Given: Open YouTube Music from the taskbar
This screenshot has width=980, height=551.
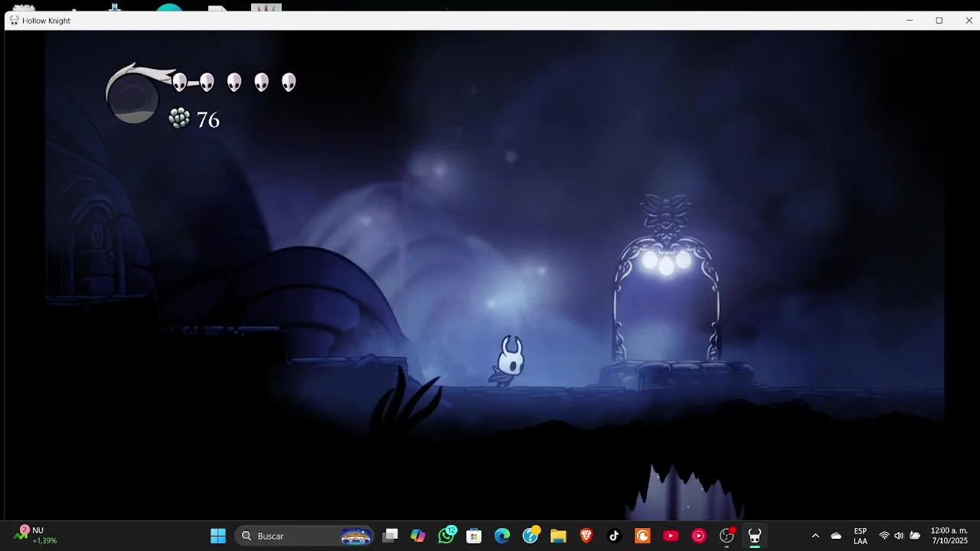Looking at the screenshot, I should (698, 536).
